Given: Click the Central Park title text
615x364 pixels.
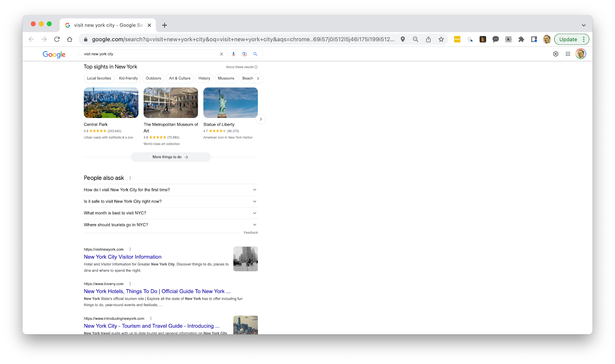Looking at the screenshot, I should [x=96, y=125].
